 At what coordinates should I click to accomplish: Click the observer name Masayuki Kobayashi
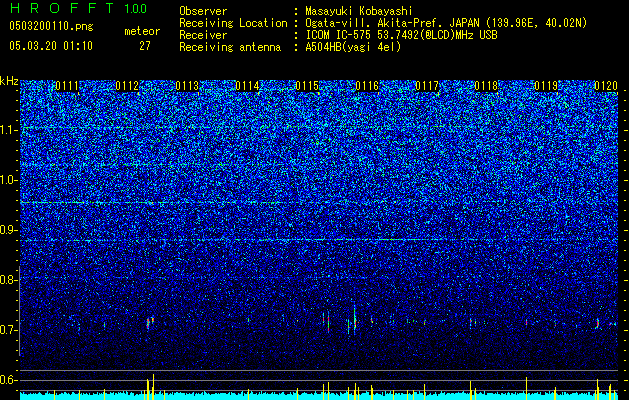tap(359, 11)
